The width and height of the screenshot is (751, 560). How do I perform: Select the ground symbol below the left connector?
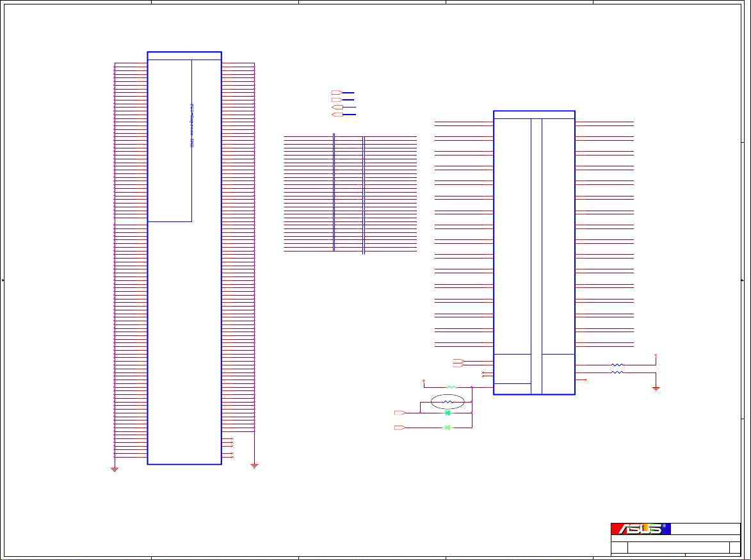click(115, 469)
